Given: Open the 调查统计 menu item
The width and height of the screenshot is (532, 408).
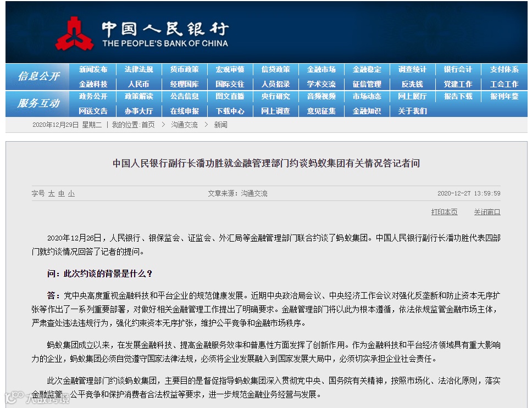Looking at the screenshot, I should pos(413,70).
